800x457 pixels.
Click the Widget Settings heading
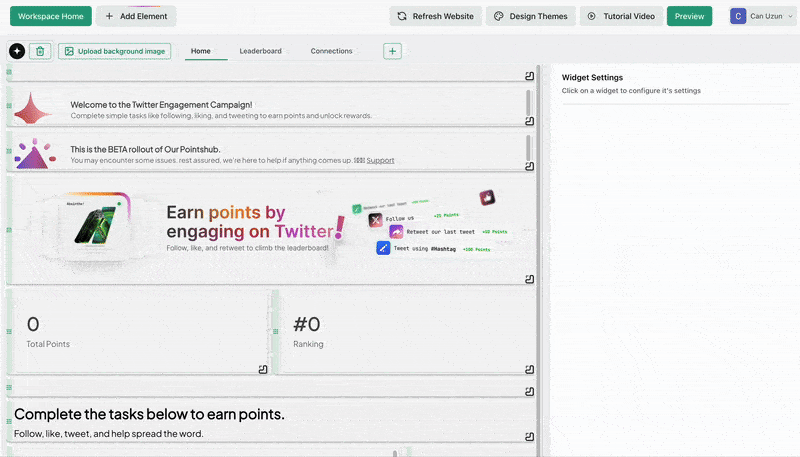tap(592, 78)
